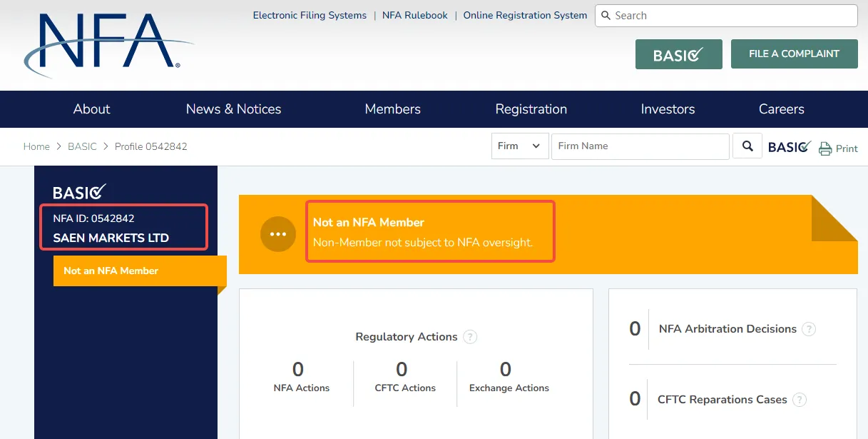Open the News & Notices menu
The image size is (868, 439).
tap(234, 109)
